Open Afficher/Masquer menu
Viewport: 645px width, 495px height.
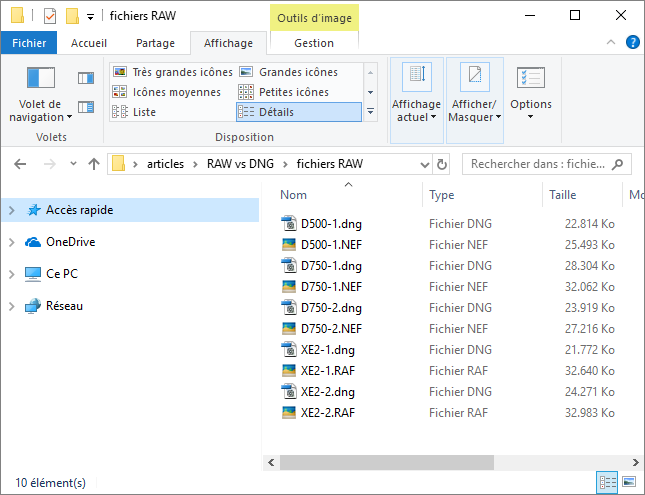pos(475,100)
